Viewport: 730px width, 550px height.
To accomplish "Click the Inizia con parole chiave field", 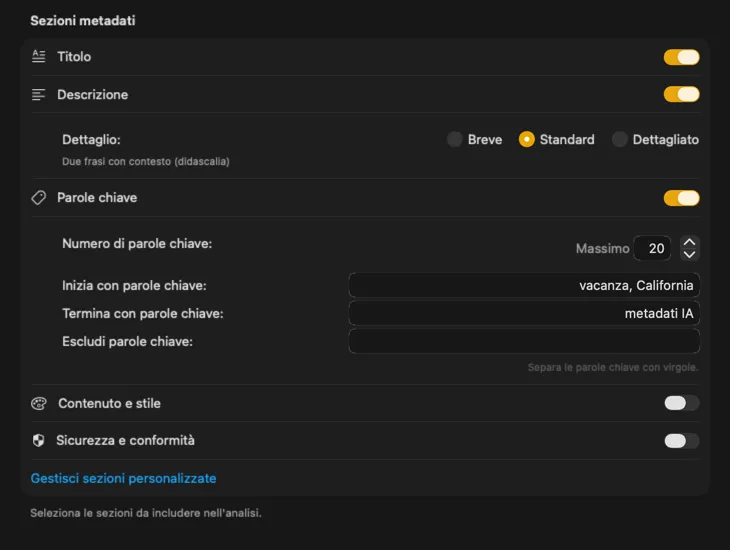I will 524,285.
